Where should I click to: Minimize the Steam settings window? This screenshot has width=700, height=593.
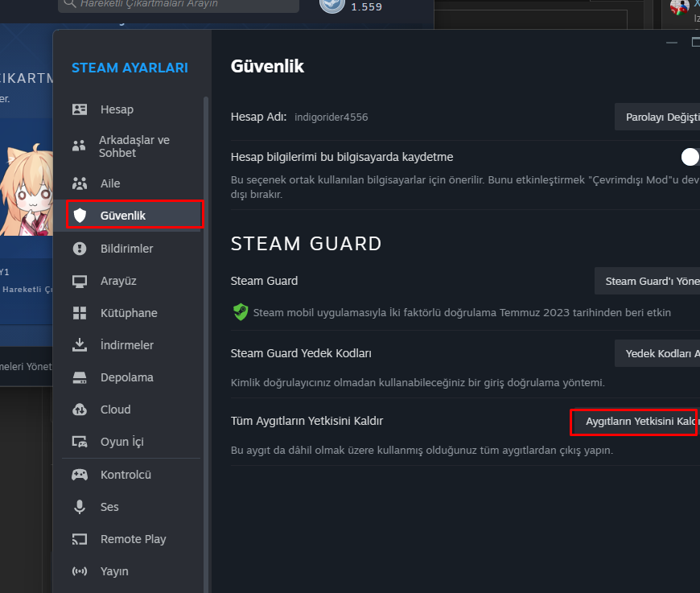click(x=672, y=43)
